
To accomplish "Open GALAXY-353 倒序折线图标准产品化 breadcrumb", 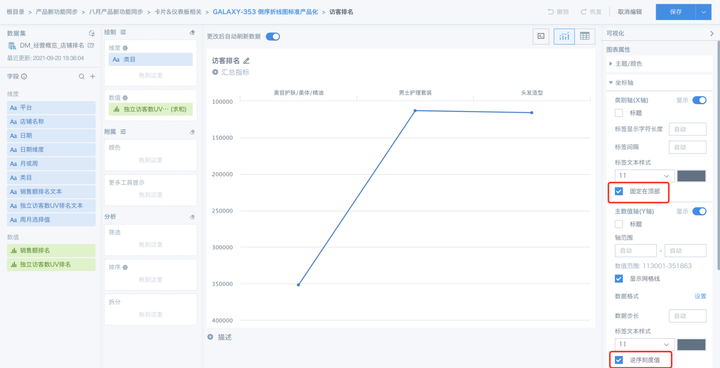I will (265, 12).
